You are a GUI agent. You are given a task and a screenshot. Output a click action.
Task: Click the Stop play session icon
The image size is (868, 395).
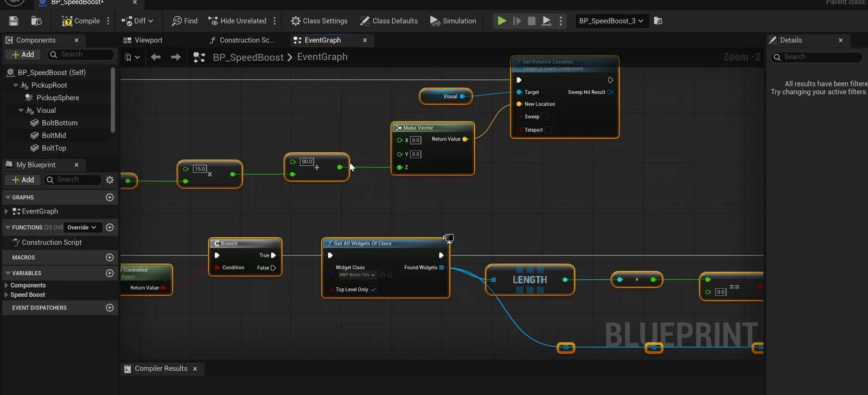click(532, 21)
